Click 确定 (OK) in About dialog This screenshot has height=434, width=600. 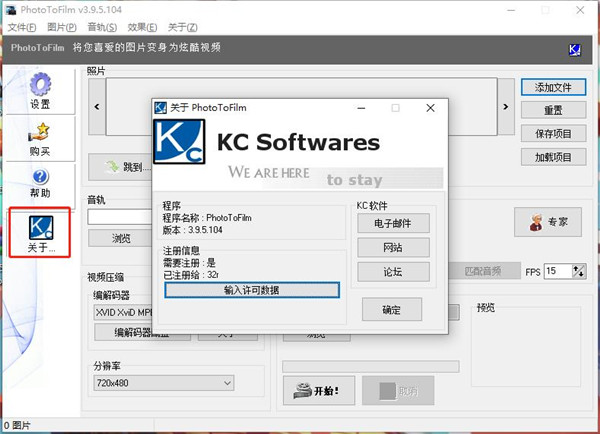pyautogui.click(x=391, y=310)
